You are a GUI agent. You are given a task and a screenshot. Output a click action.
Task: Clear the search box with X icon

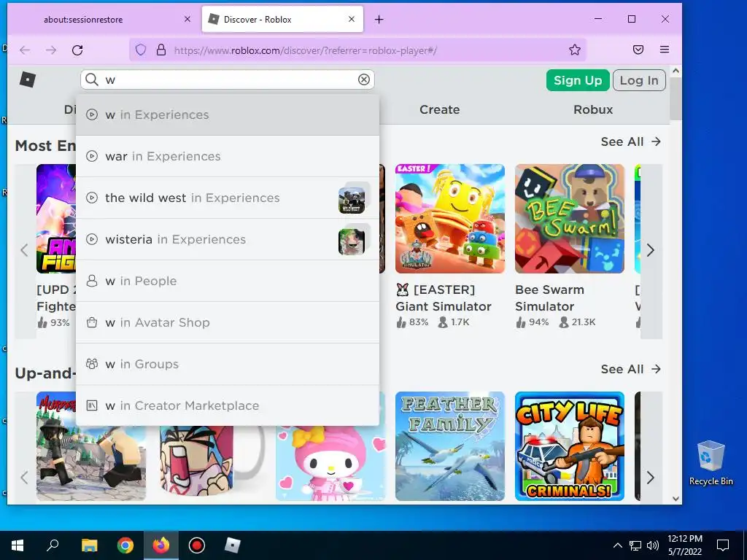(364, 79)
